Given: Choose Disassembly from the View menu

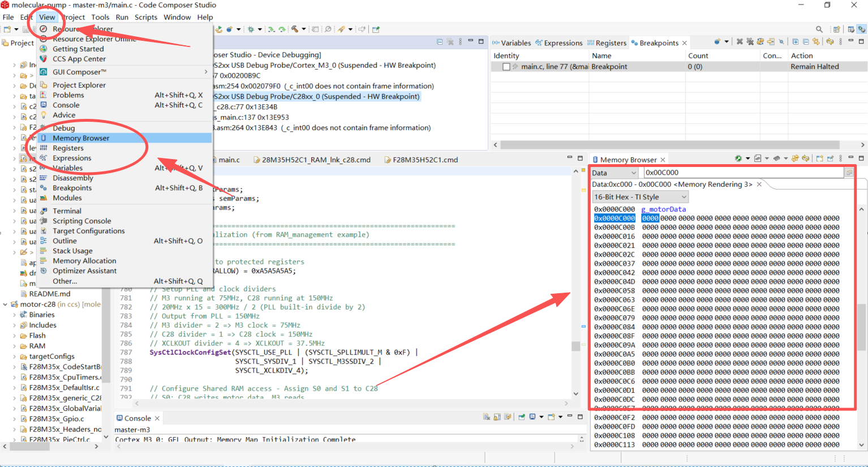Looking at the screenshot, I should click(72, 178).
